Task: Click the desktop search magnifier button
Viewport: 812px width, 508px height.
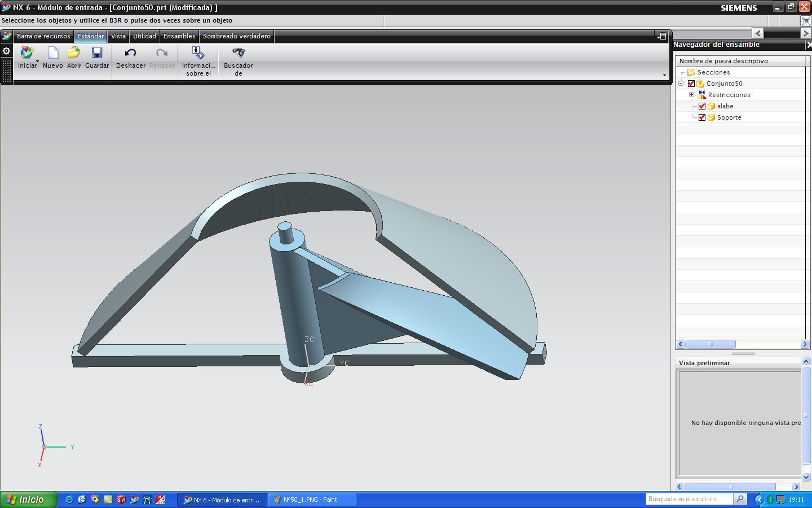Action: click(740, 499)
